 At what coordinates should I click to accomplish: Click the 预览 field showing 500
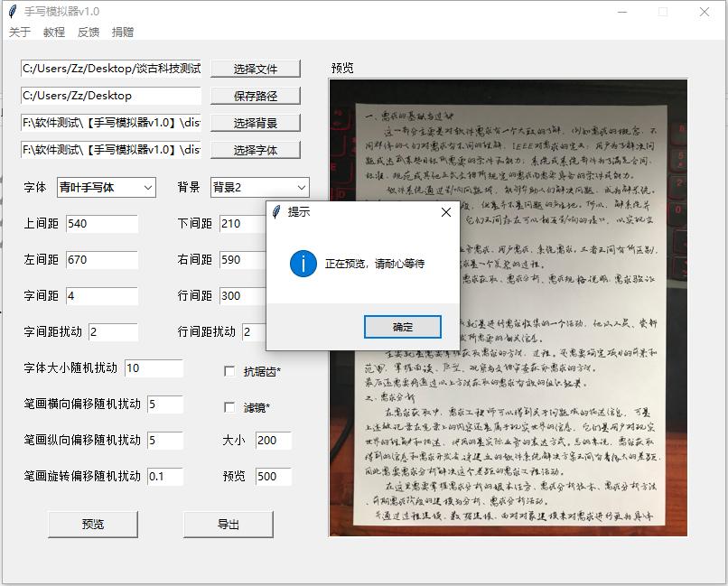coord(274,477)
